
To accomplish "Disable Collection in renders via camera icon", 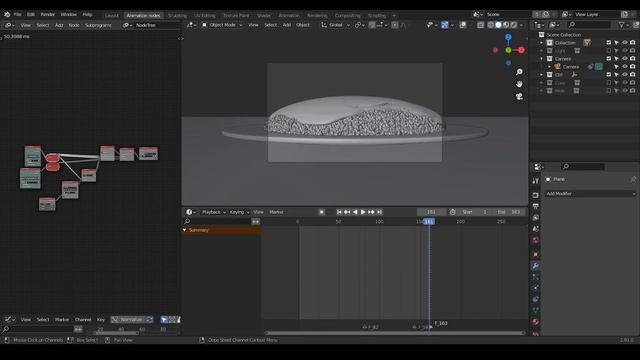I will coord(632,42).
